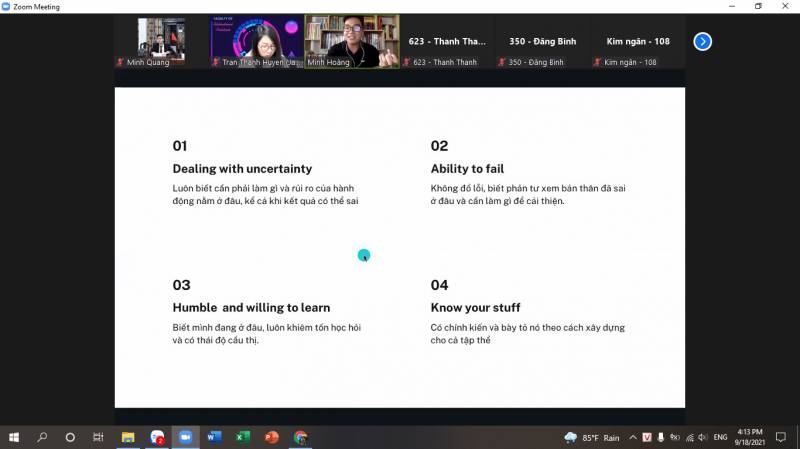The width and height of the screenshot is (800, 449).
Task: Click the taskbar Search icon
Action: point(42,437)
